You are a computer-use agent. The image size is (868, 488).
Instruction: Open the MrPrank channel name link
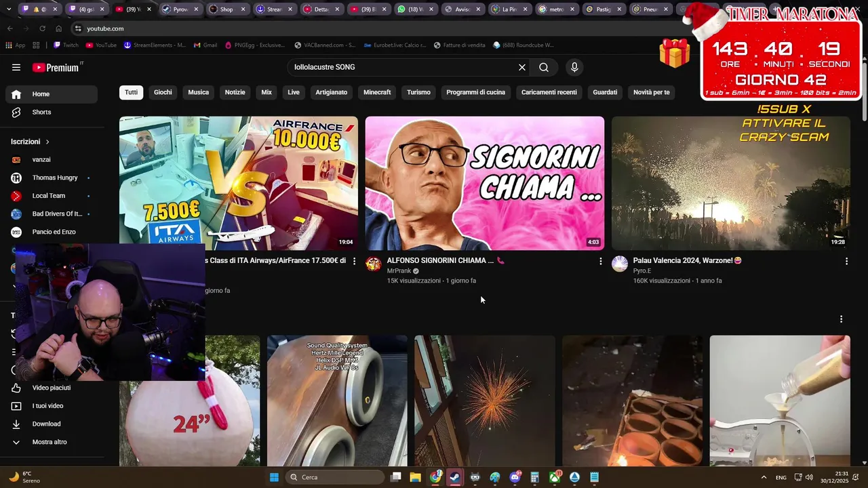[x=399, y=271]
